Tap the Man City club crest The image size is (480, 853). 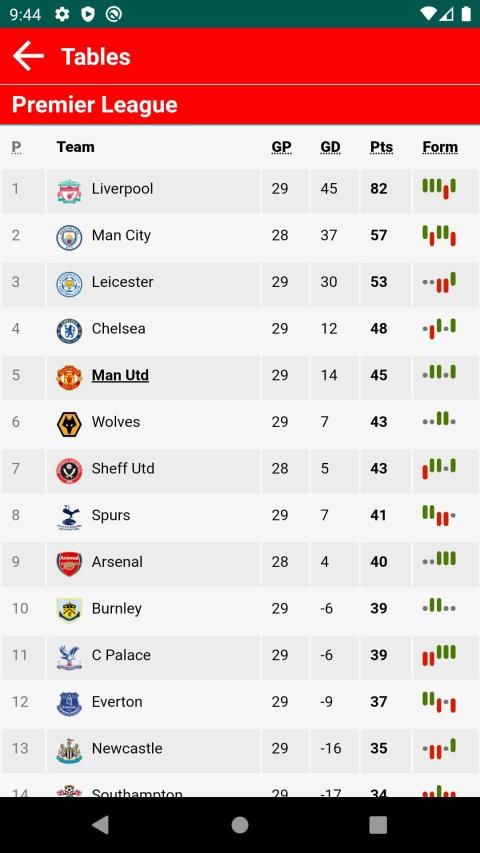tap(69, 237)
